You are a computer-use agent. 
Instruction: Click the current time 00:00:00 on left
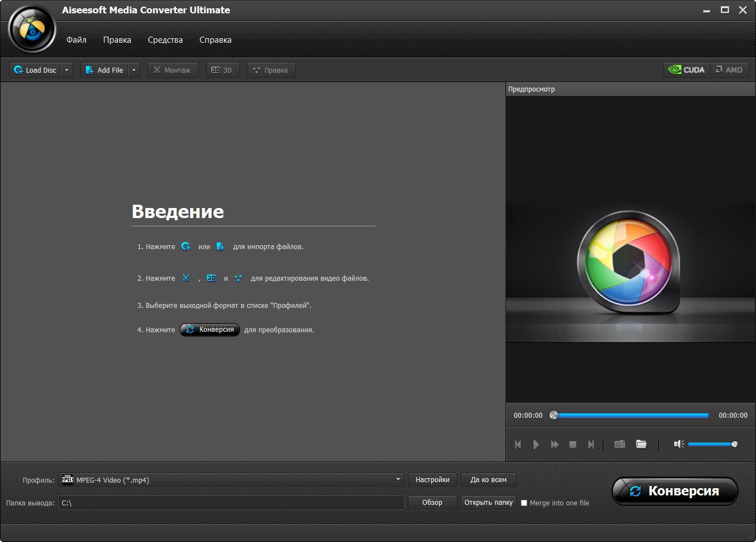coord(528,415)
